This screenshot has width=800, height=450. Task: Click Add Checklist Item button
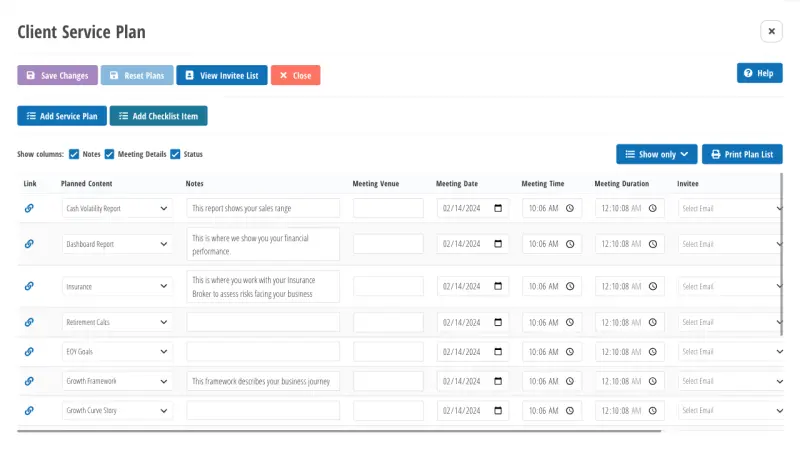coord(158,116)
